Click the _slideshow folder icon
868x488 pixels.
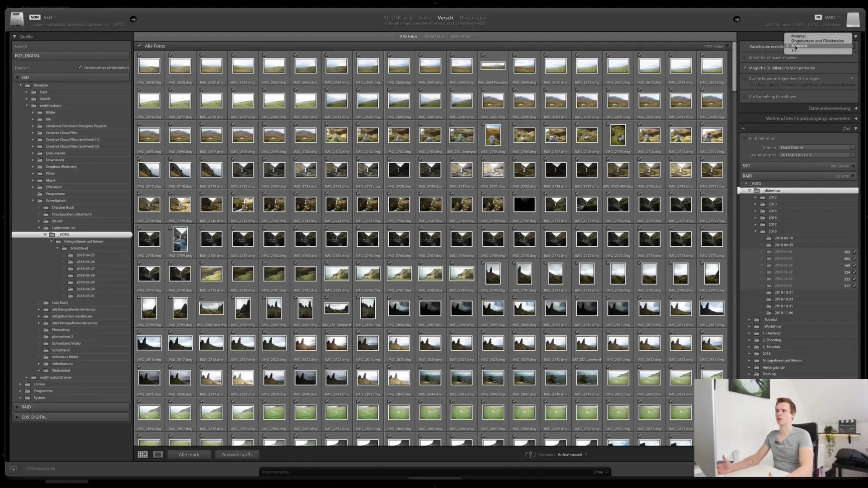[x=757, y=191]
